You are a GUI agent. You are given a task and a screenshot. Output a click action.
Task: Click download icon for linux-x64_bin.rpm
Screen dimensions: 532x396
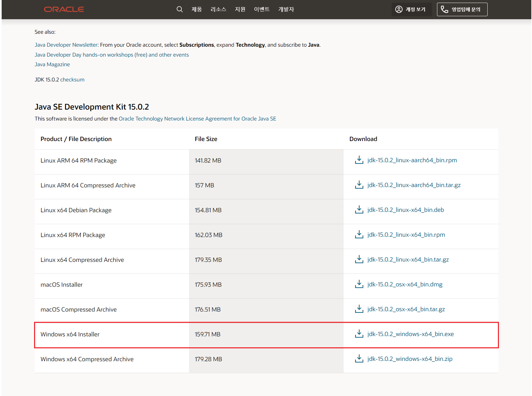359,234
